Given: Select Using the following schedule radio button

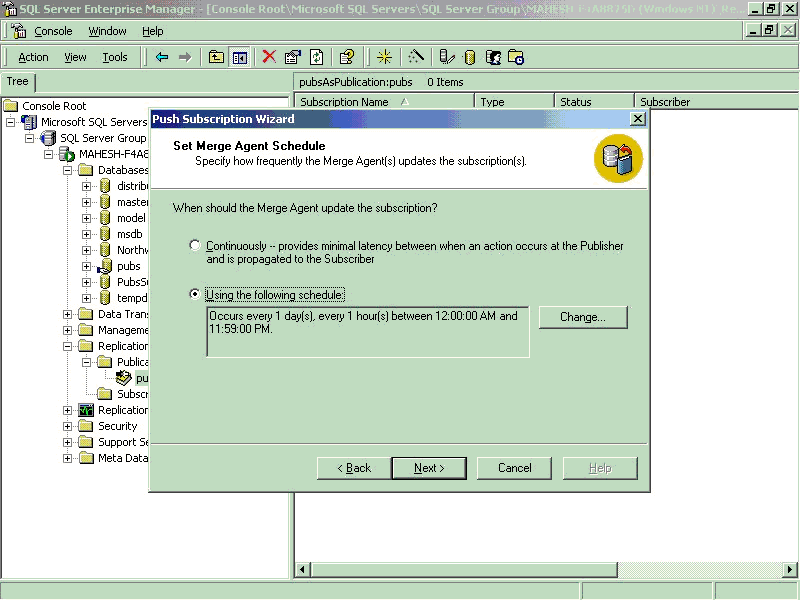Looking at the screenshot, I should pos(194,294).
